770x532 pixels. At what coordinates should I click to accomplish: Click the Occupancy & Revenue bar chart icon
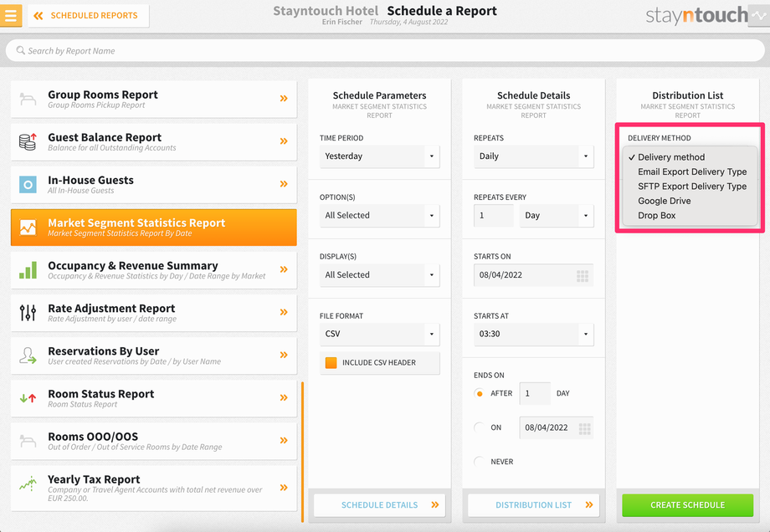click(x=28, y=270)
